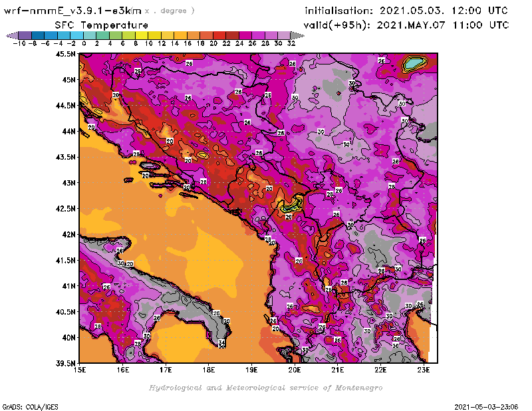Click the '40N' latitude axis label
Screen dimensions: 532x411
(68, 338)
